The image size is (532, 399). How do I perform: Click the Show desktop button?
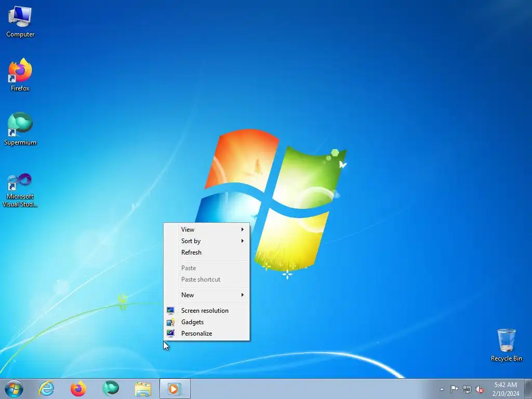(x=528, y=389)
